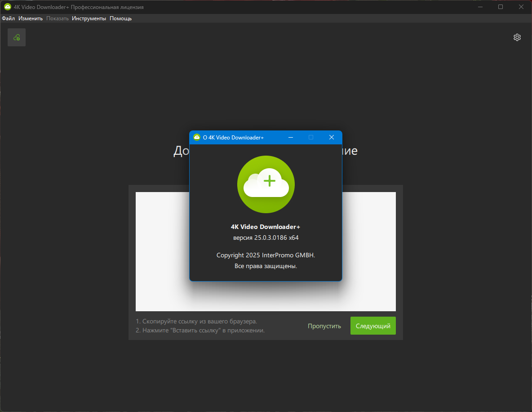Screen dimensions: 532x412
Task: Maximize the main application window
Action: [x=501, y=7]
